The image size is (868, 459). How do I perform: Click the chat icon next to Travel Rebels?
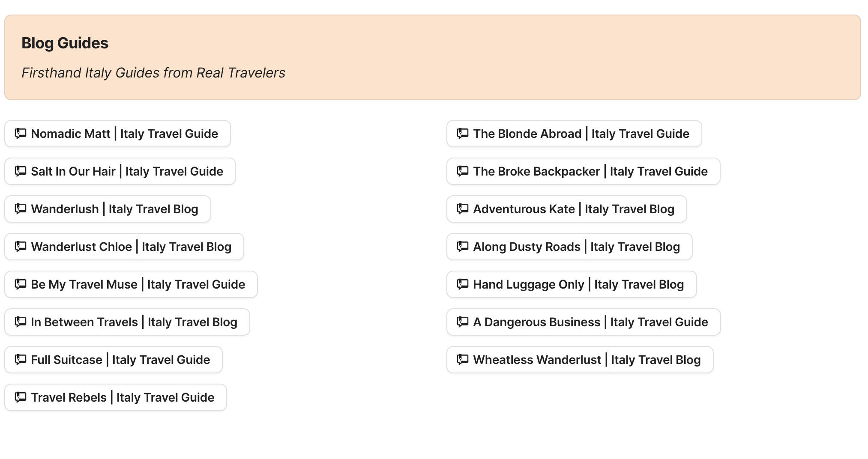tap(20, 397)
